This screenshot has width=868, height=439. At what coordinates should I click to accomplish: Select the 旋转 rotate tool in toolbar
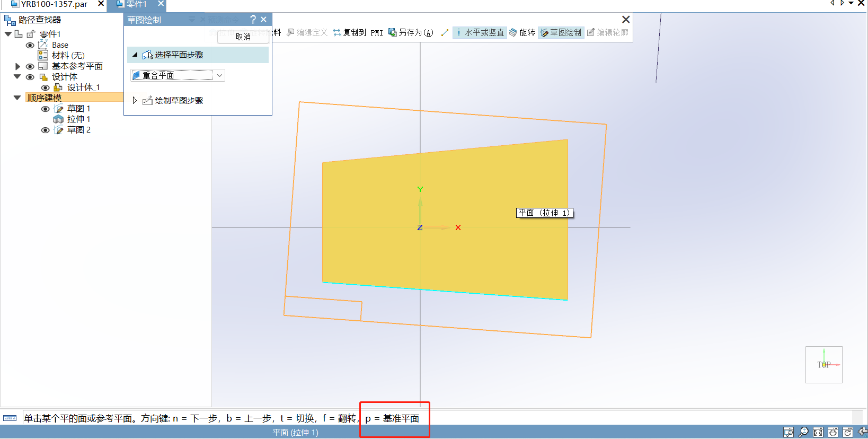click(522, 33)
